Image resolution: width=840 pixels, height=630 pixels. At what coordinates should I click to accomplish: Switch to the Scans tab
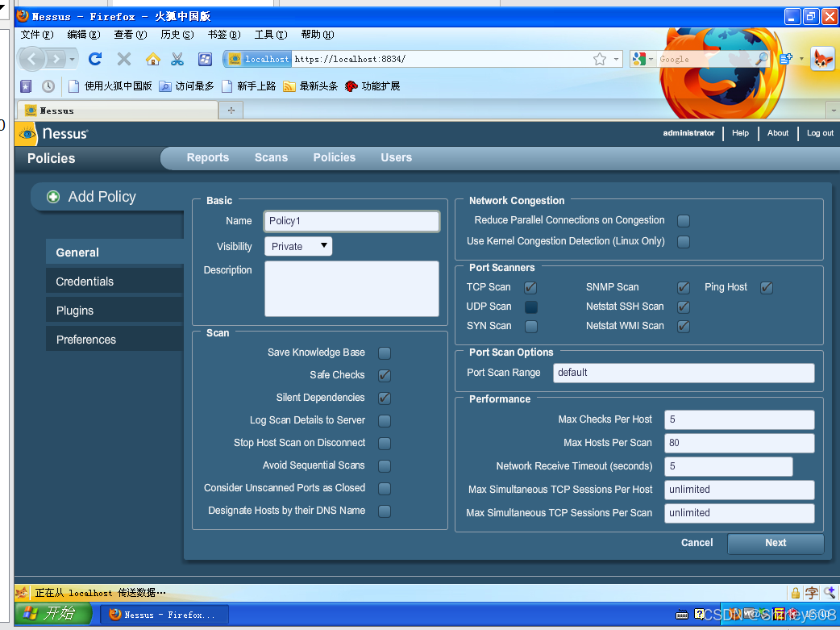(x=271, y=157)
